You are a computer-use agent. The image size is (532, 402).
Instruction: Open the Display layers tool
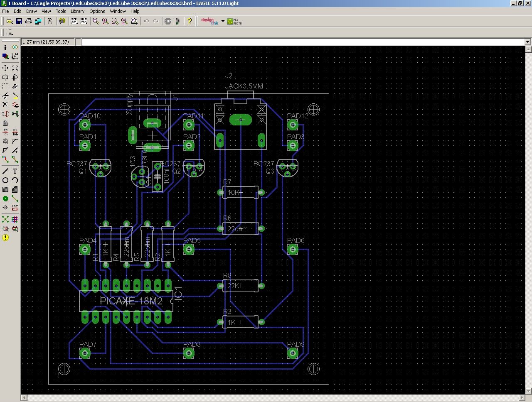tap(5, 56)
